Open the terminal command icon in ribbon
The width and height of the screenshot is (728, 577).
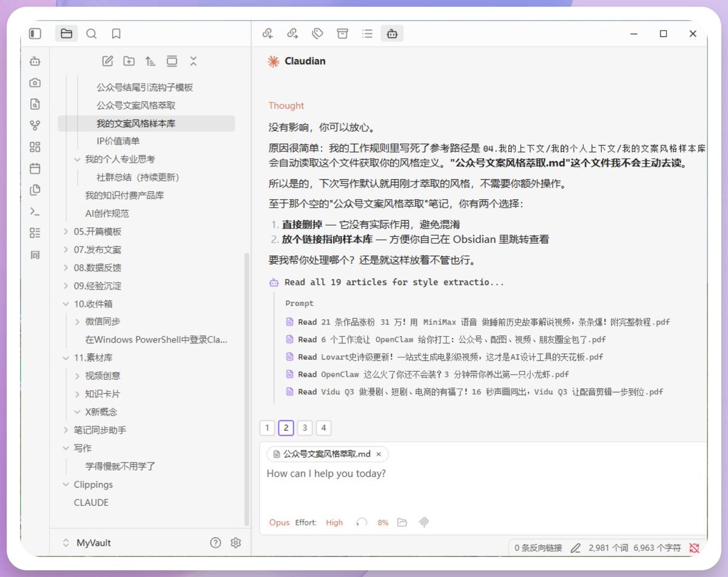tap(35, 212)
